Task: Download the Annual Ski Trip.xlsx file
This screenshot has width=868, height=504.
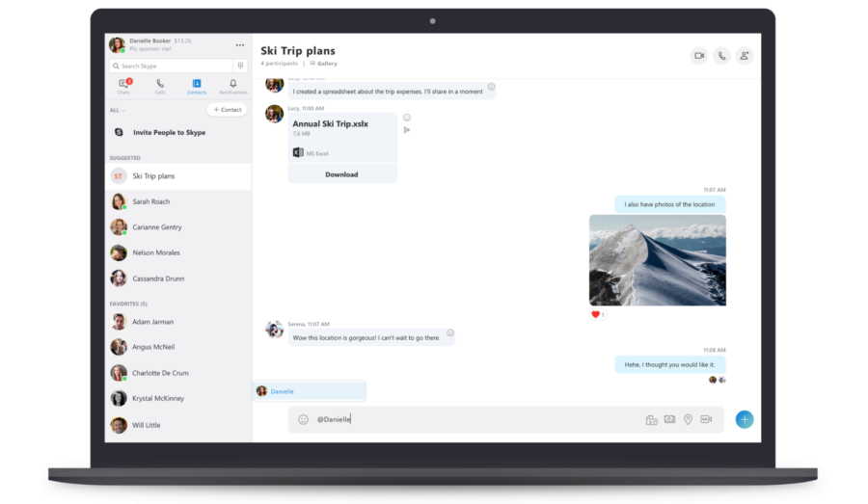Action: pyautogui.click(x=341, y=174)
